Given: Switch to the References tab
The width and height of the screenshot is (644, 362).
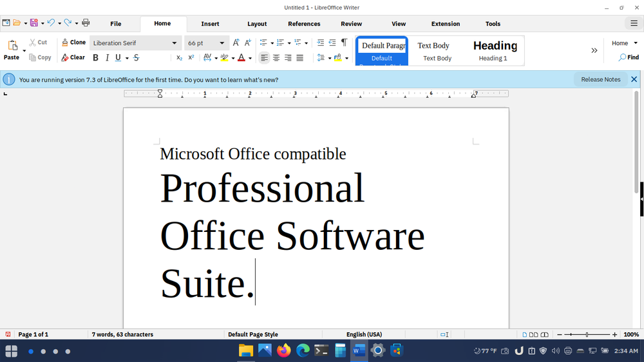Looking at the screenshot, I should point(304,24).
